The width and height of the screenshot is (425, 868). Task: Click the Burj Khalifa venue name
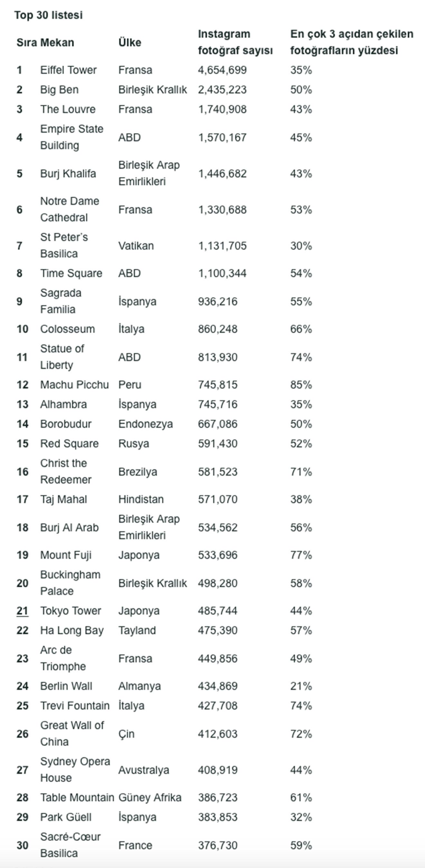click(x=68, y=174)
